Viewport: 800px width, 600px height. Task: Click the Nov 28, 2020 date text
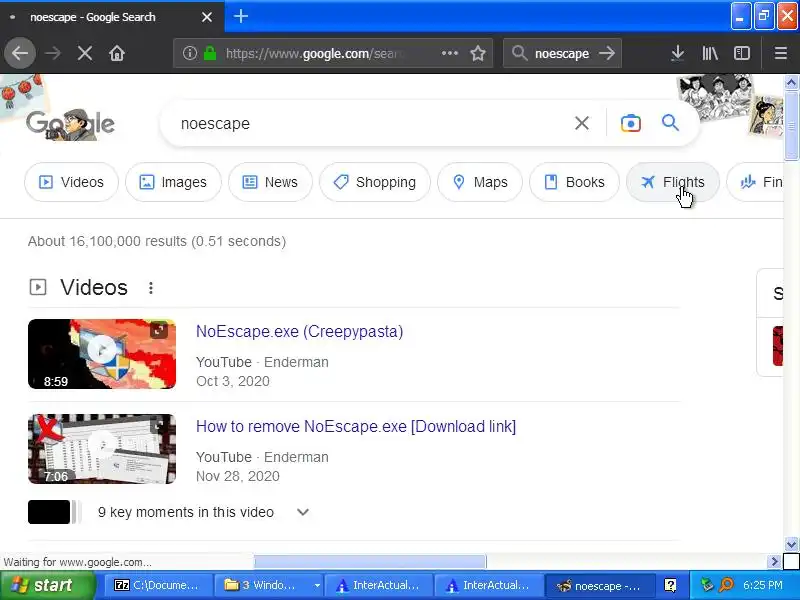pos(238,476)
